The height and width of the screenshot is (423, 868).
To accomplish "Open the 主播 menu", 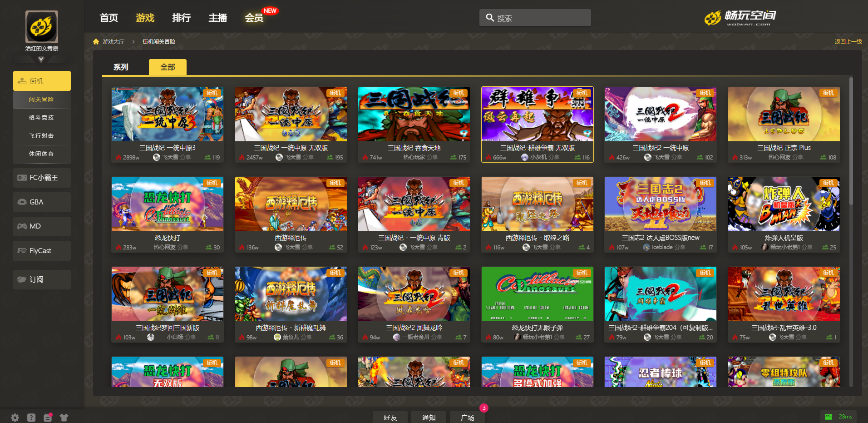I will point(218,18).
